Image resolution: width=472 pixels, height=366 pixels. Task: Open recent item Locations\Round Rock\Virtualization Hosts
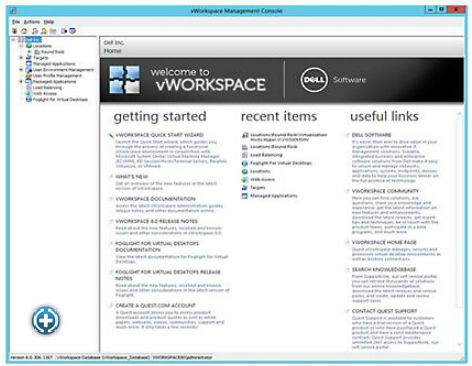(288, 137)
